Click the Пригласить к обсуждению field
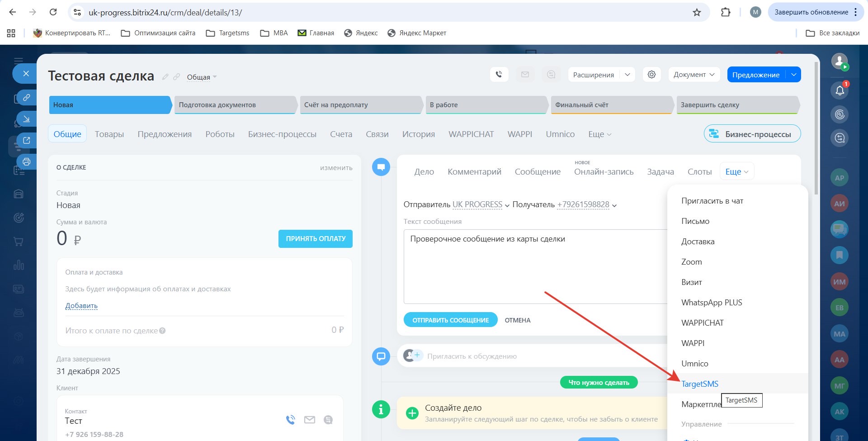The width and height of the screenshot is (868, 441). point(472,356)
